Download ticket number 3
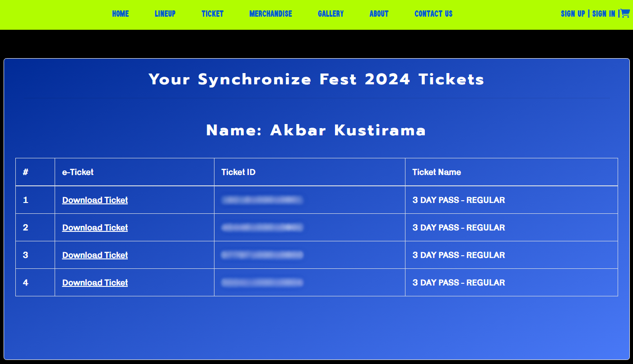The image size is (633, 364). point(95,255)
